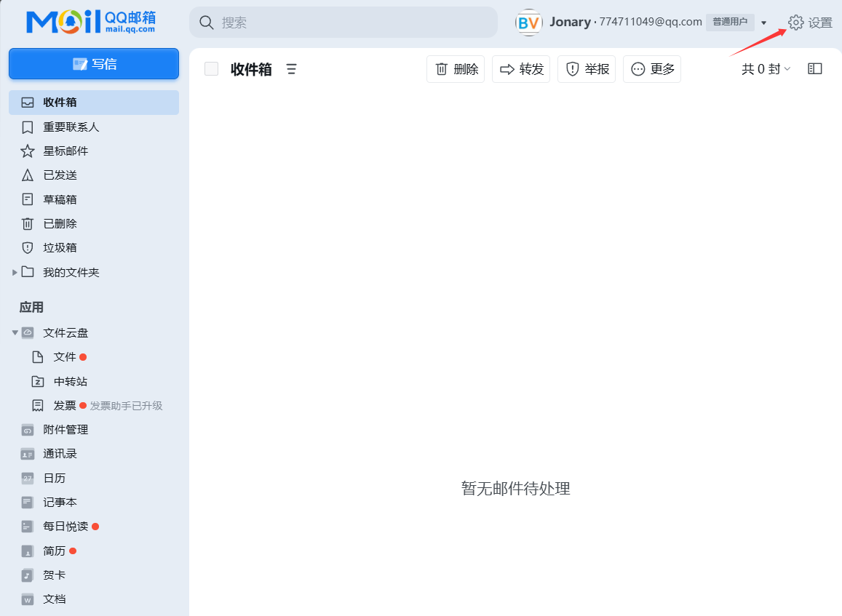842x616 pixels.
Task: Click the search magnifier icon
Action: click(206, 23)
